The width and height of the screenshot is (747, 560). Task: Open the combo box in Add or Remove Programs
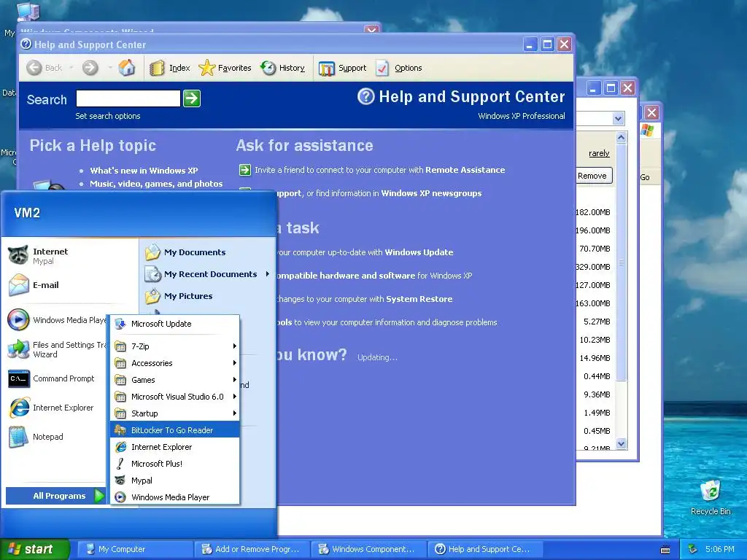pyautogui.click(x=618, y=119)
